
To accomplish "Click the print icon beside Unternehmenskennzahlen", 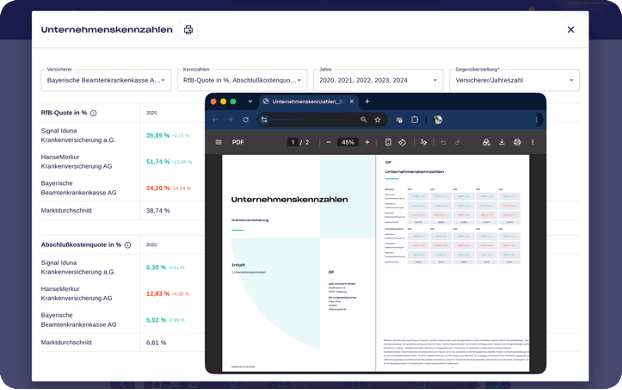I will click(188, 30).
